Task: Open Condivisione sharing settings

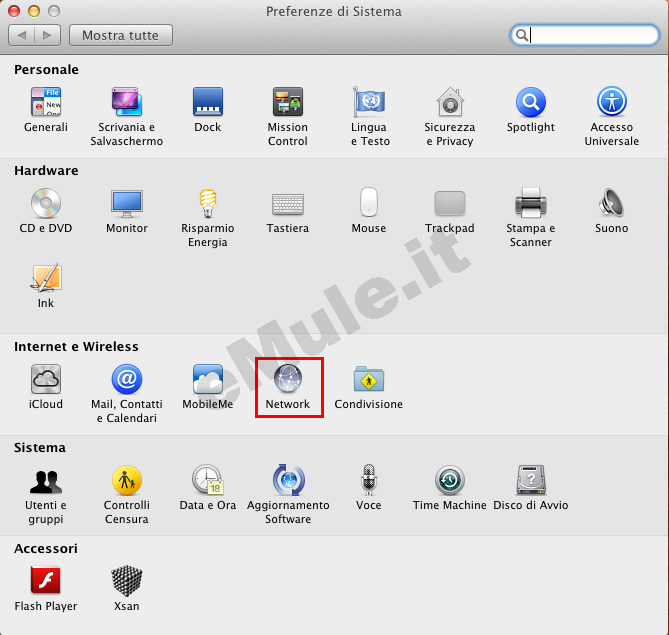Action: click(x=369, y=387)
